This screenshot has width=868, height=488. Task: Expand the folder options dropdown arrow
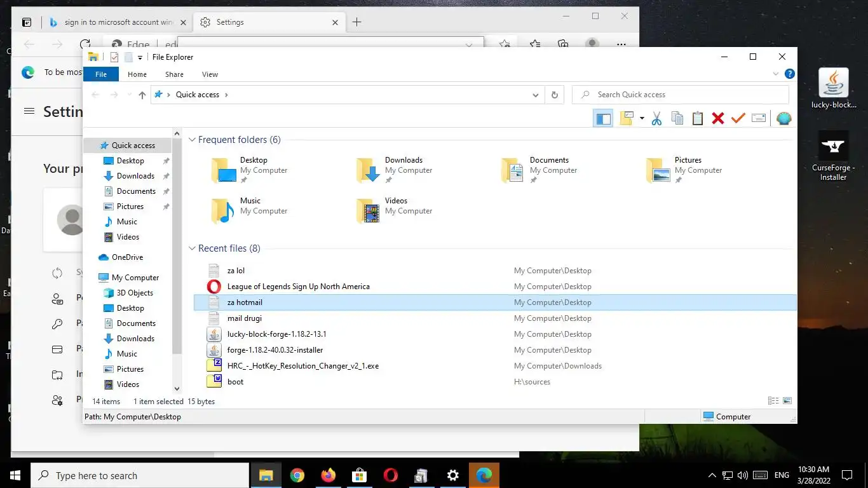[642, 118]
